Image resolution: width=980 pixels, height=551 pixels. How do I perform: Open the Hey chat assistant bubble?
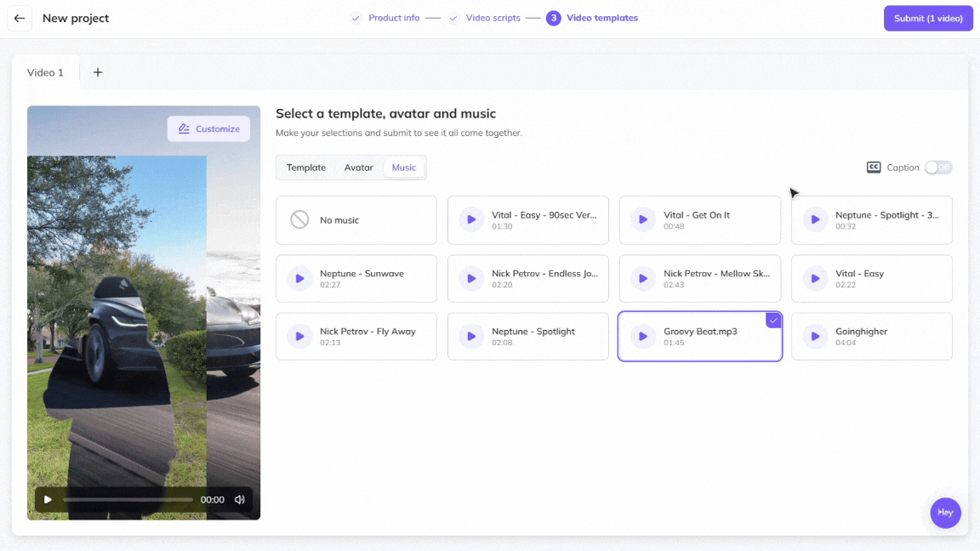945,513
